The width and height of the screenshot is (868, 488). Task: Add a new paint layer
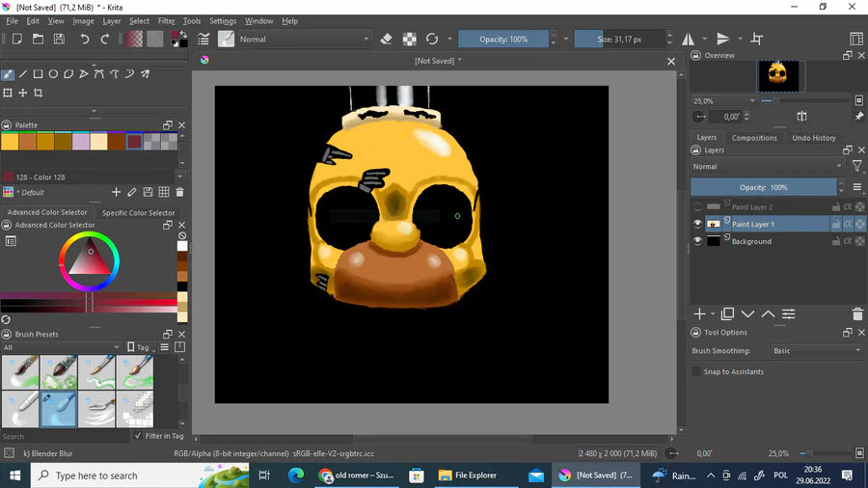click(699, 314)
